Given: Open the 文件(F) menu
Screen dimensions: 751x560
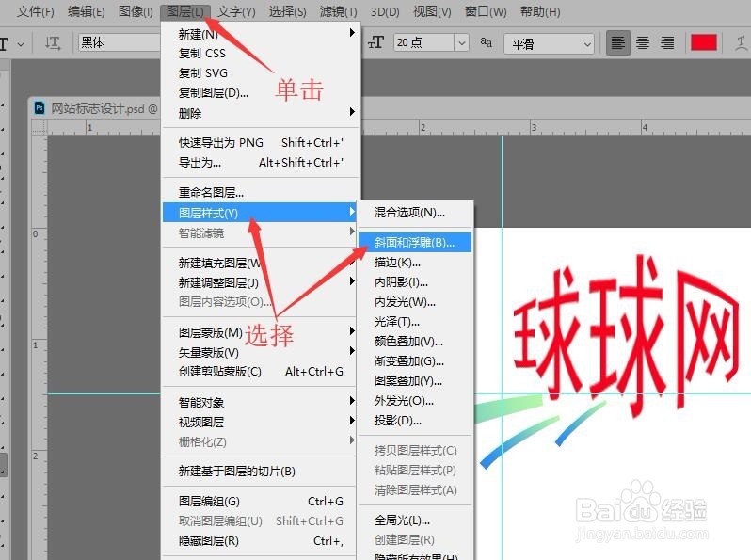Looking at the screenshot, I should click(35, 11).
